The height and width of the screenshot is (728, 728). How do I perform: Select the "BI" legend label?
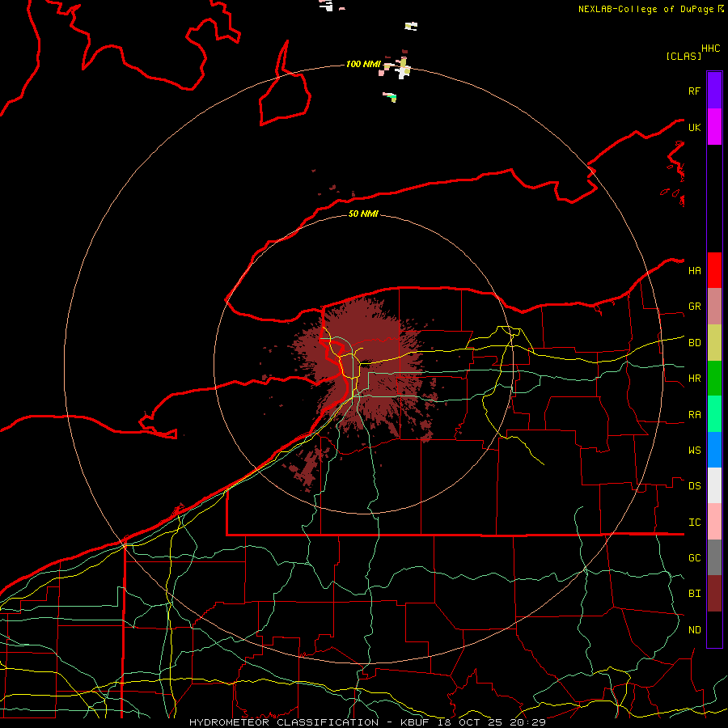[x=694, y=594]
